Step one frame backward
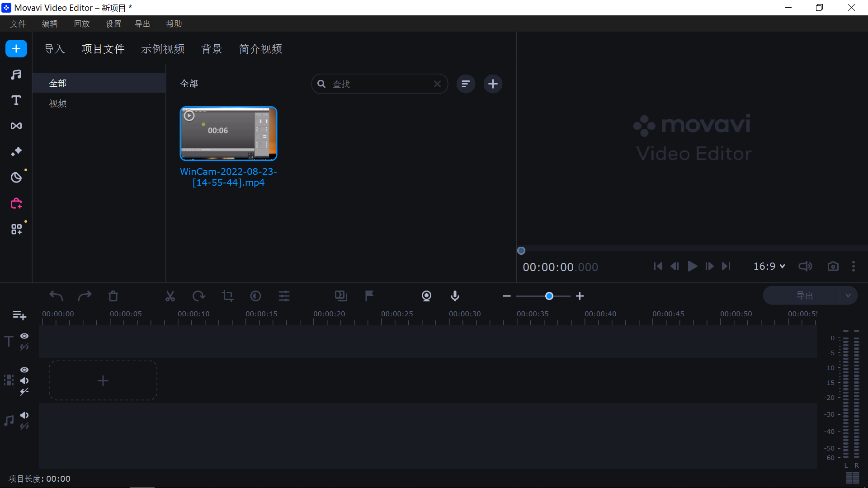Screen dimensions: 868x488 click(675, 267)
